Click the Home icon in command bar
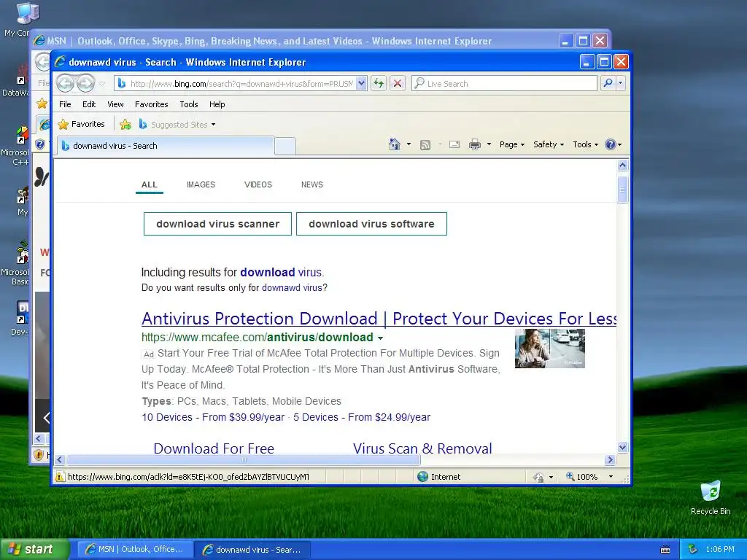The image size is (747, 560). pyautogui.click(x=395, y=144)
